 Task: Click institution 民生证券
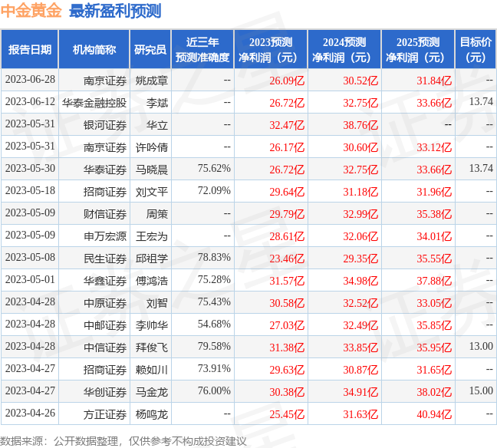(105, 259)
